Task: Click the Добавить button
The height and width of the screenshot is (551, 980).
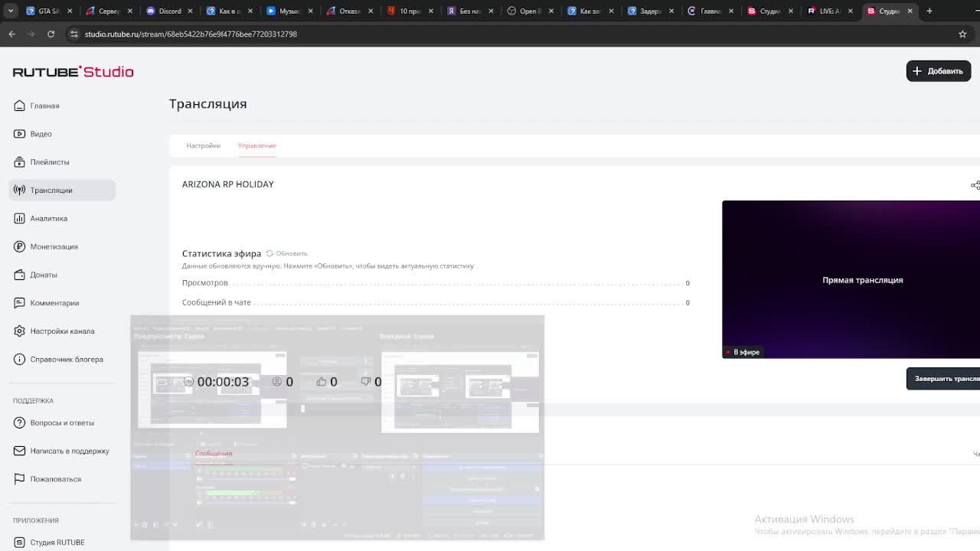Action: coord(939,71)
